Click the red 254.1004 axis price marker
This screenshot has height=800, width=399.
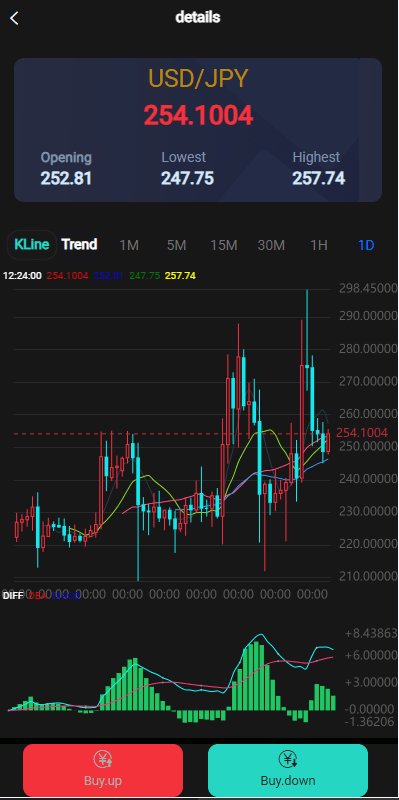tap(362, 433)
